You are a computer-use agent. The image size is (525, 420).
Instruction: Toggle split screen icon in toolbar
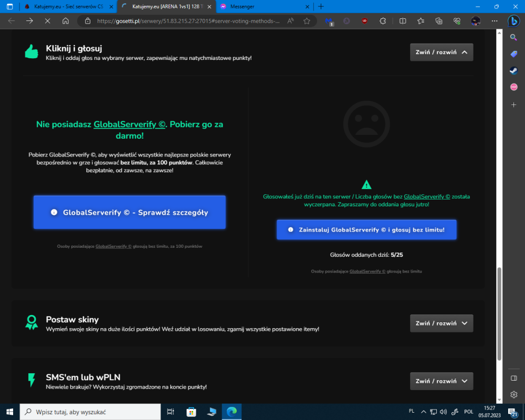403,21
